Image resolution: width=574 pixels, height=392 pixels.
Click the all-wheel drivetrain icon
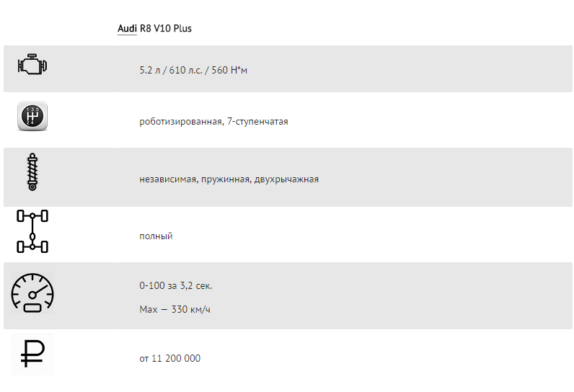click(x=32, y=231)
